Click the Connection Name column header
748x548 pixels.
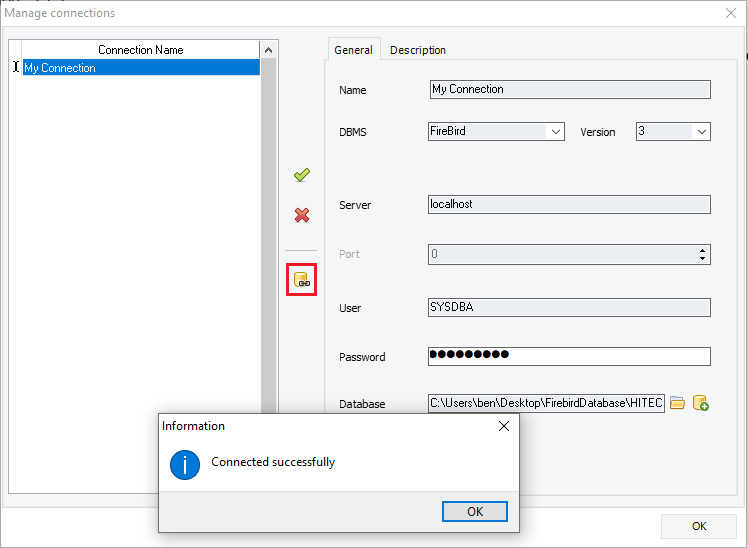[x=141, y=50]
